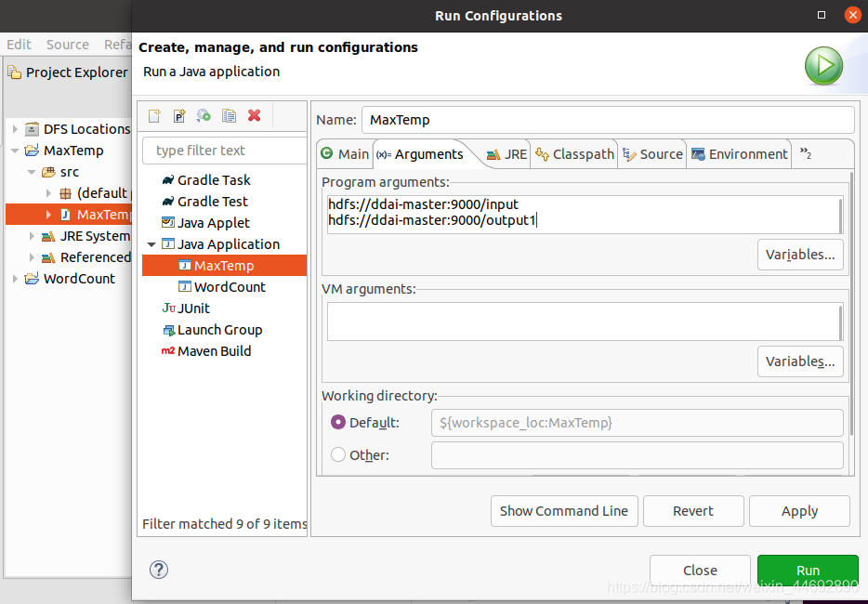The image size is (868, 604).
Task: Show the hidden tabs overflow list
Action: click(x=806, y=154)
